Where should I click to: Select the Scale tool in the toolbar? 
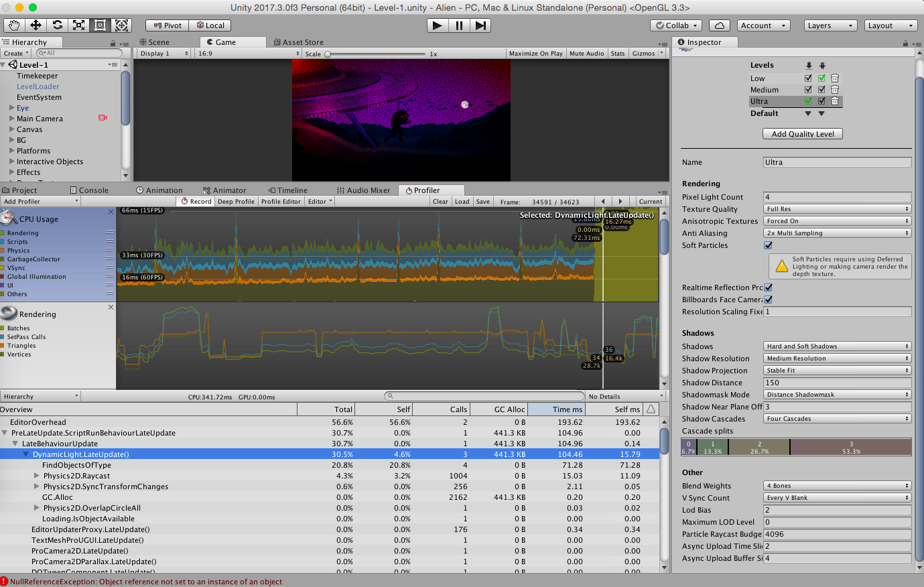tap(78, 25)
